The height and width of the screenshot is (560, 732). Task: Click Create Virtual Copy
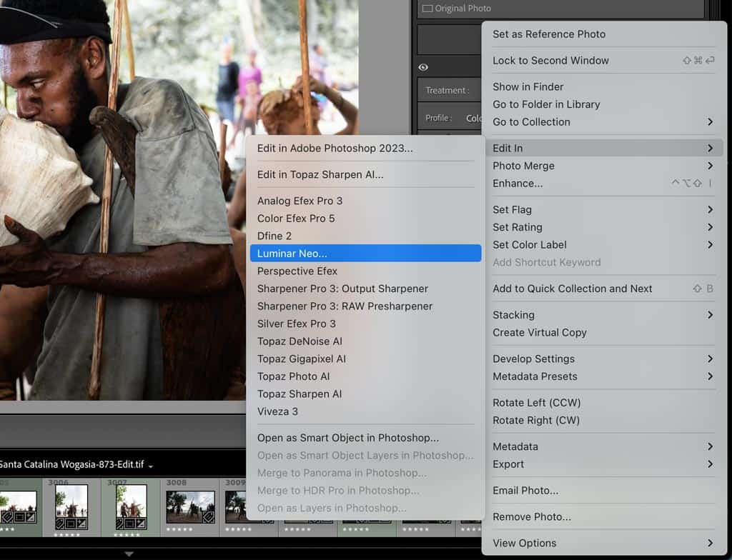coord(540,332)
